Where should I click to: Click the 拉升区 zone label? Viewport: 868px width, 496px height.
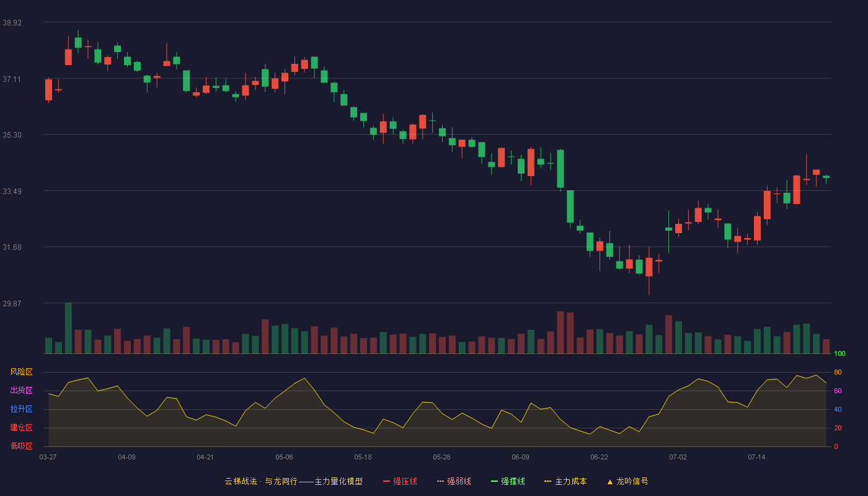[x=21, y=409]
